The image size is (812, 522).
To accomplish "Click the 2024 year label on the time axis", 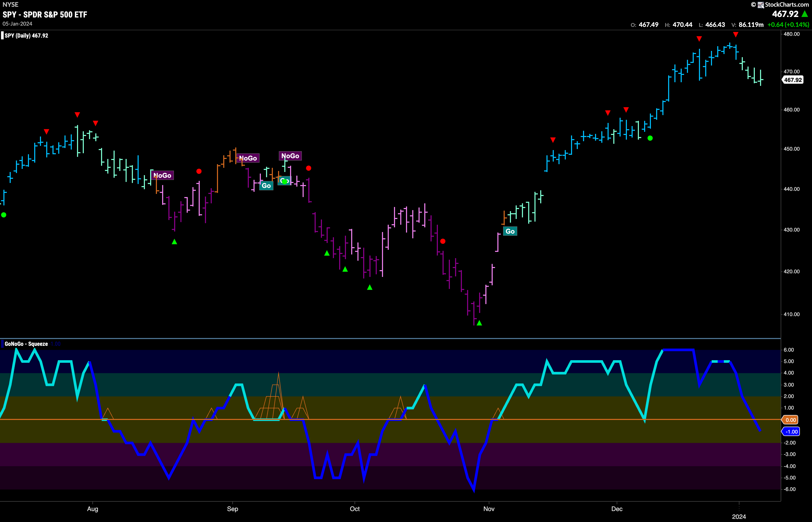I will click(x=739, y=517).
